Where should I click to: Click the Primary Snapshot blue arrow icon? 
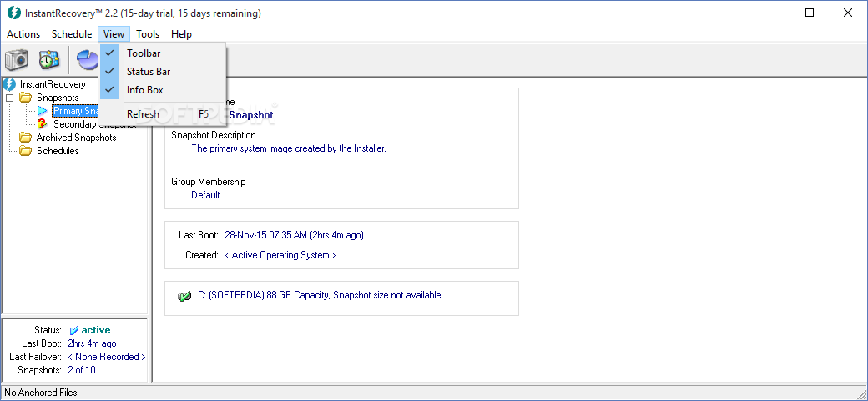[x=42, y=111]
